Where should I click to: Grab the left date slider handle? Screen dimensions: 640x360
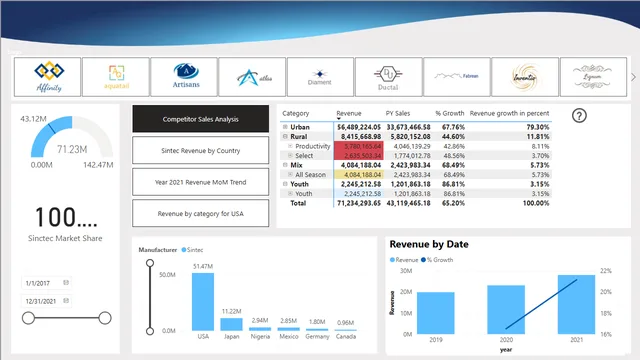click(x=28, y=318)
